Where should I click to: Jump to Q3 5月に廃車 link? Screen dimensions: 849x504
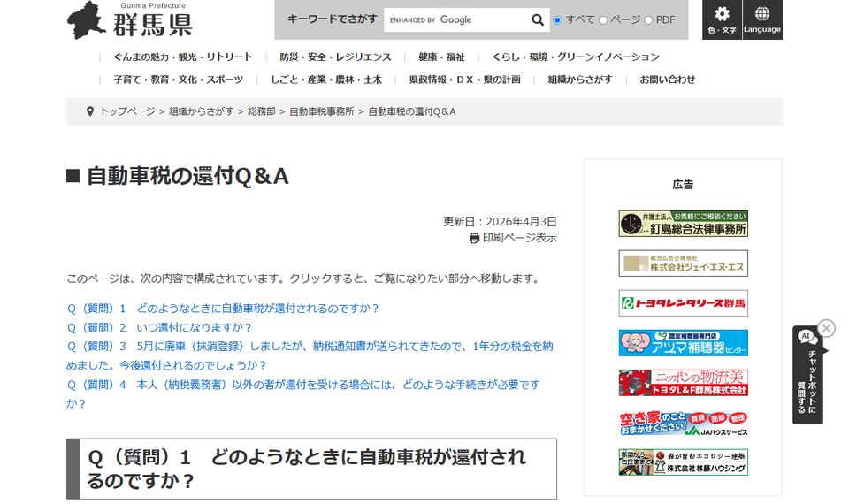click(x=310, y=355)
